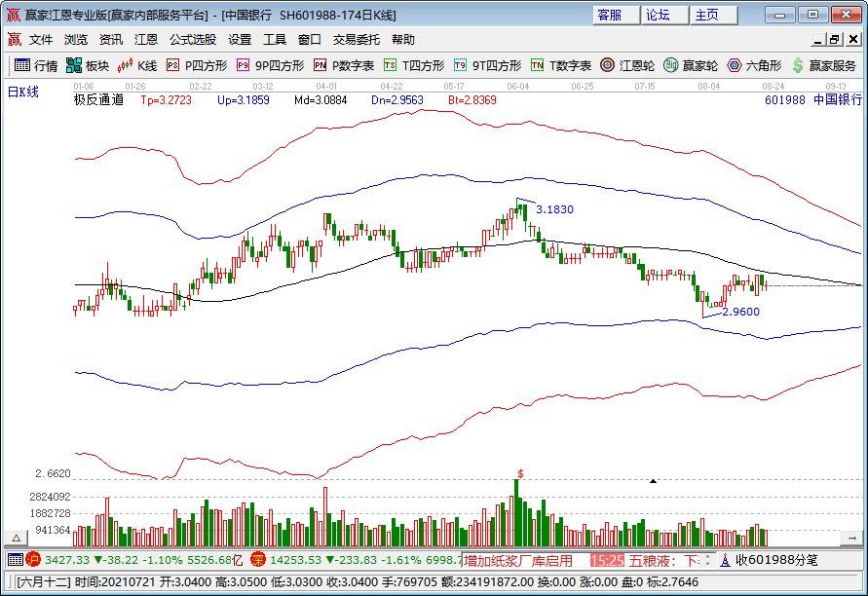
Task: Switch to K线 chart view
Action: point(137,65)
